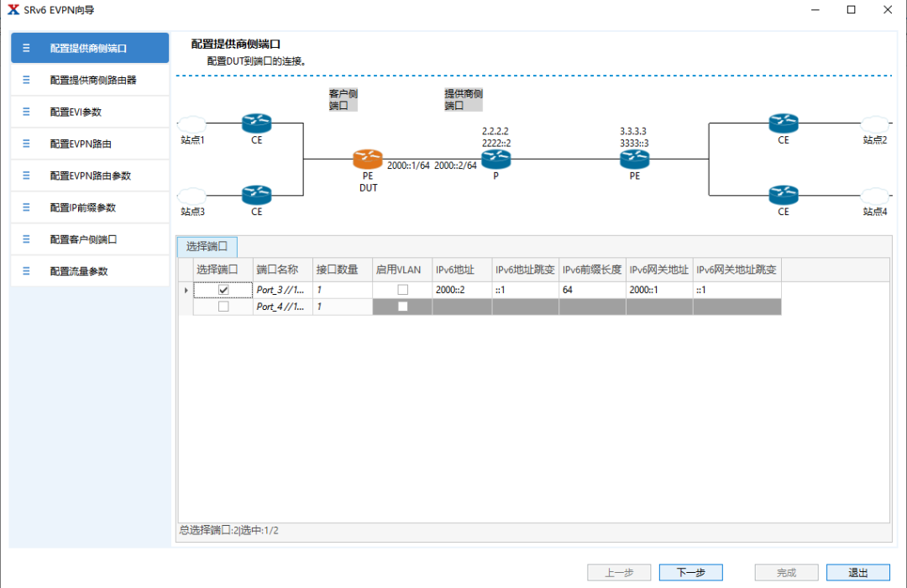Screen dimensions: 907x588
Task: Click the row indicator arrow for Port_3
Action: click(186, 290)
